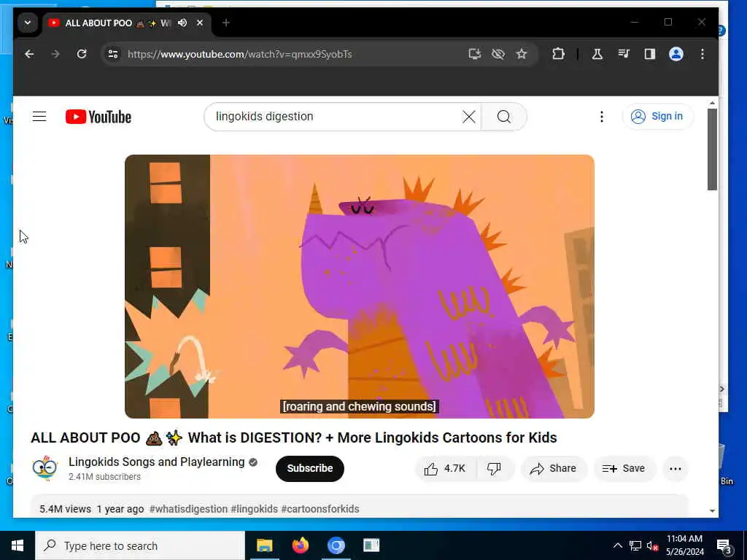Click scrollbar down arrow

(x=712, y=511)
